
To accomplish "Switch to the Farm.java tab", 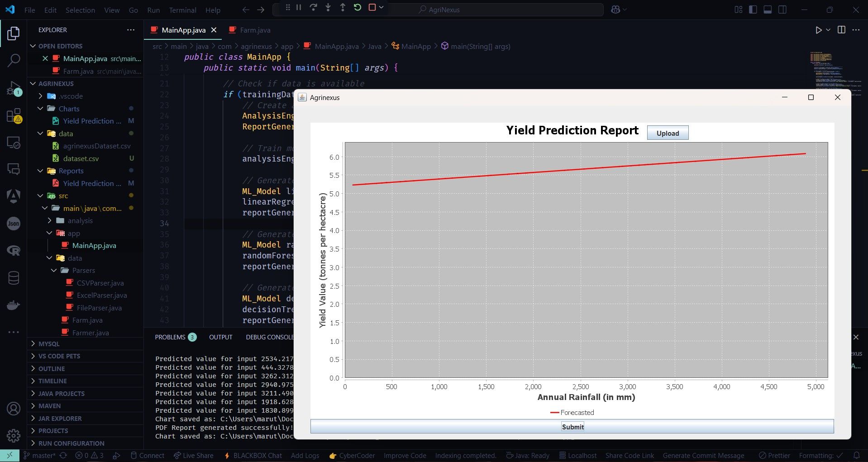I will click(255, 30).
